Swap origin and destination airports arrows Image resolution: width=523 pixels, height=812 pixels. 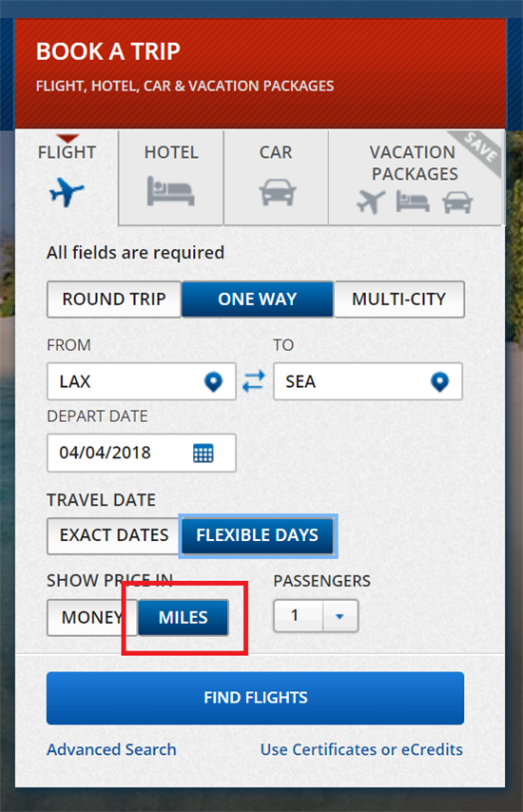254,381
